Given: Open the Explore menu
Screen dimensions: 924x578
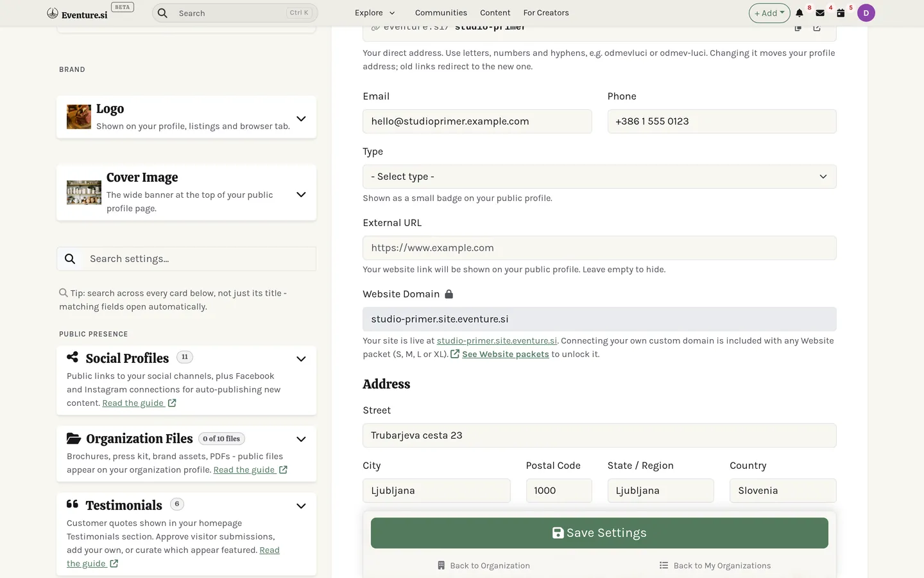Looking at the screenshot, I should pos(375,13).
